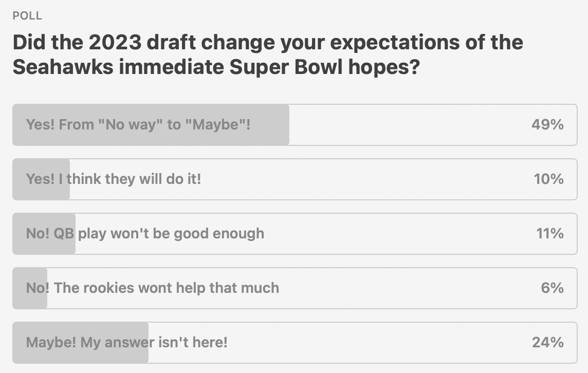Click the POLL label above the question
Screen dimensions: 588x373
(x=27, y=16)
